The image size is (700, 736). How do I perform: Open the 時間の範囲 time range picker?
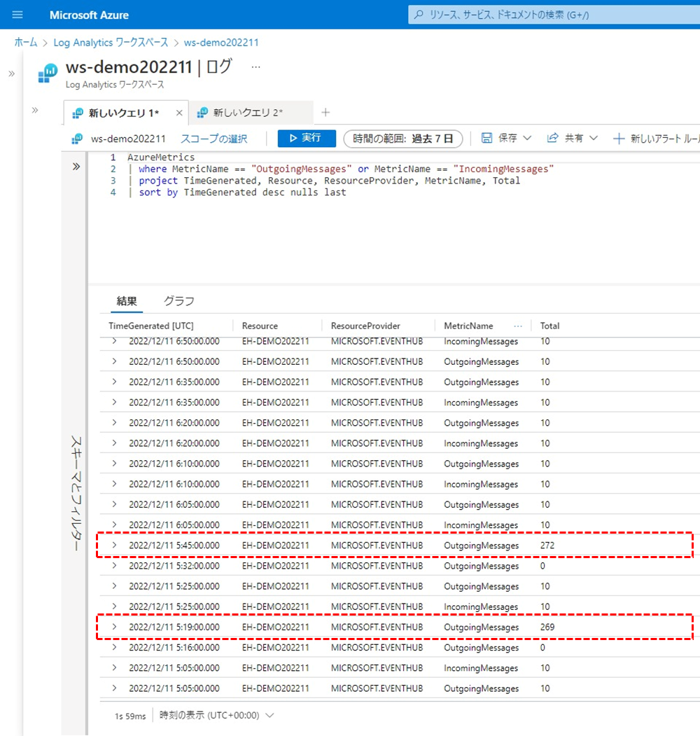403,139
